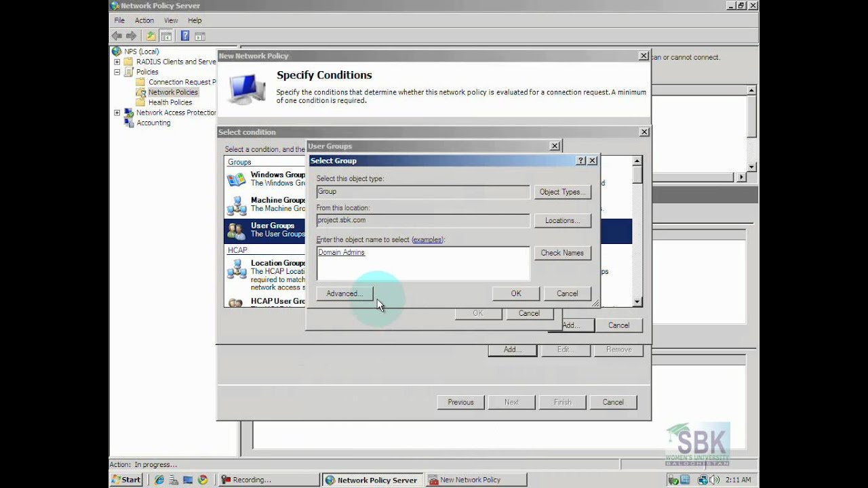Screen dimensions: 868x488
Task: Collapse the Policies tree node
Action: click(x=117, y=72)
